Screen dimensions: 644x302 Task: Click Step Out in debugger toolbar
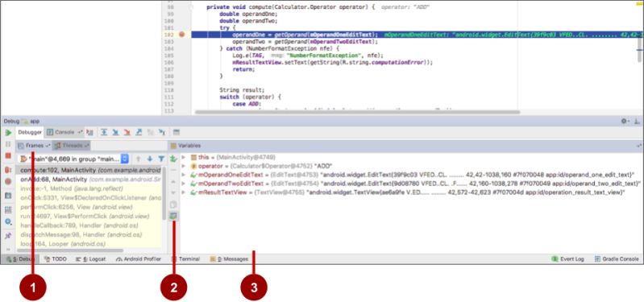coord(139,133)
